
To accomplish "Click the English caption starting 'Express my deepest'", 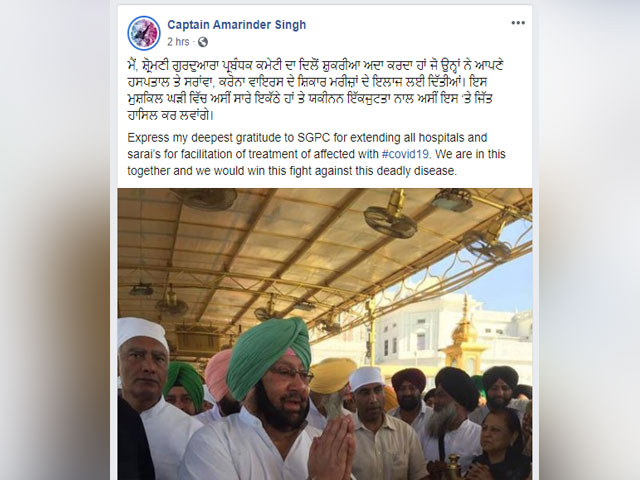I will pyautogui.click(x=316, y=154).
